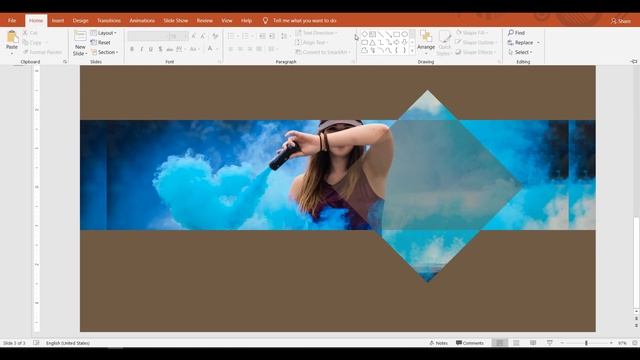Expand the shapes gallery More arrow
640x360 pixels.
click(412, 51)
